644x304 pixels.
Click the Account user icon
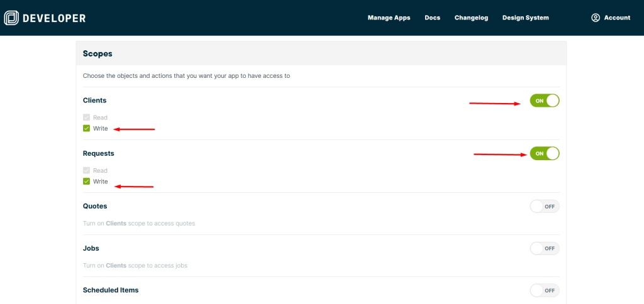point(596,18)
